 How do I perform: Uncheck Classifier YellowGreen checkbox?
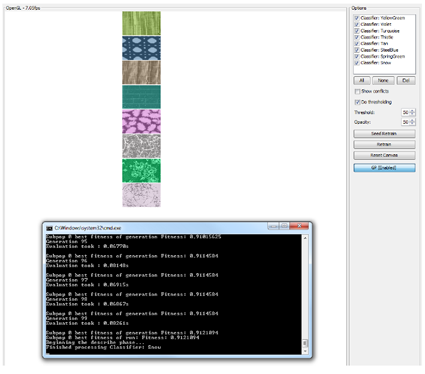click(357, 18)
